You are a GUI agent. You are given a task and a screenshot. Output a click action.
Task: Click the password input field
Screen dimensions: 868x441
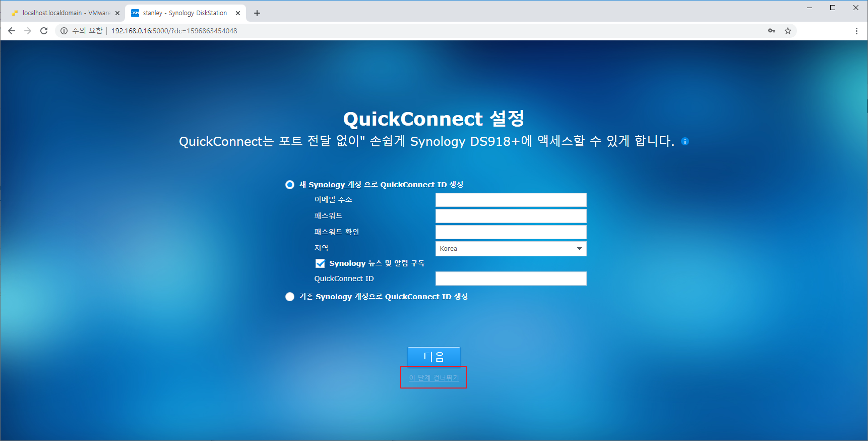coord(511,216)
